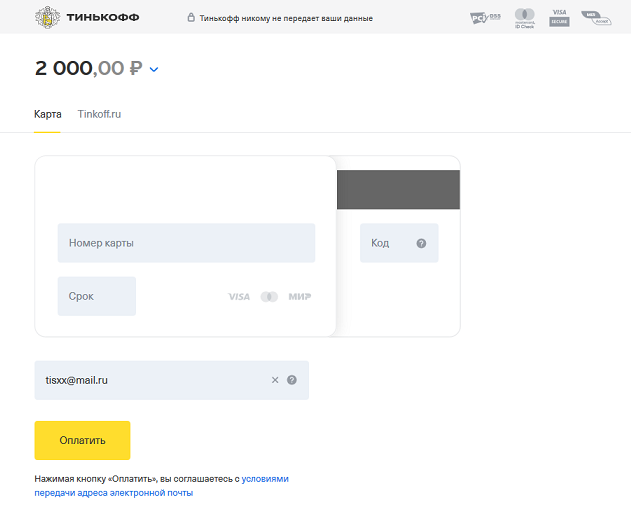
Task: Click the МИР logo on the card
Action: pyautogui.click(x=300, y=297)
